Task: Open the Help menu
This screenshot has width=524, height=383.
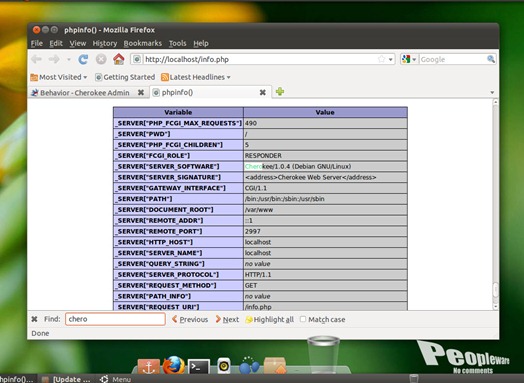Action: [201, 43]
